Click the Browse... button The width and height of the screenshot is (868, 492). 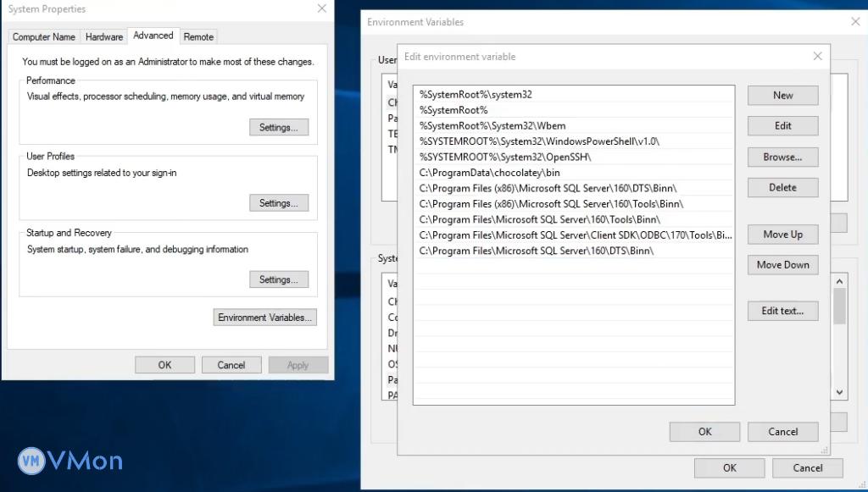pos(782,157)
